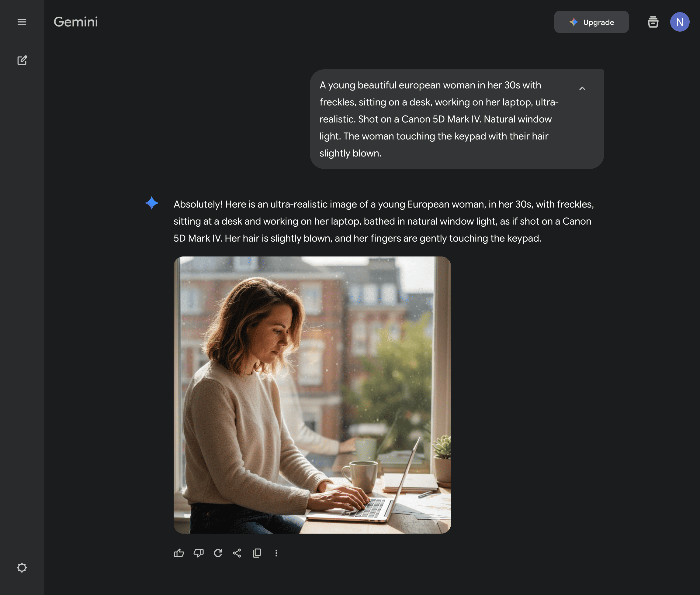Image resolution: width=700 pixels, height=595 pixels.
Task: Copy the response with copy icon
Action: coord(257,553)
